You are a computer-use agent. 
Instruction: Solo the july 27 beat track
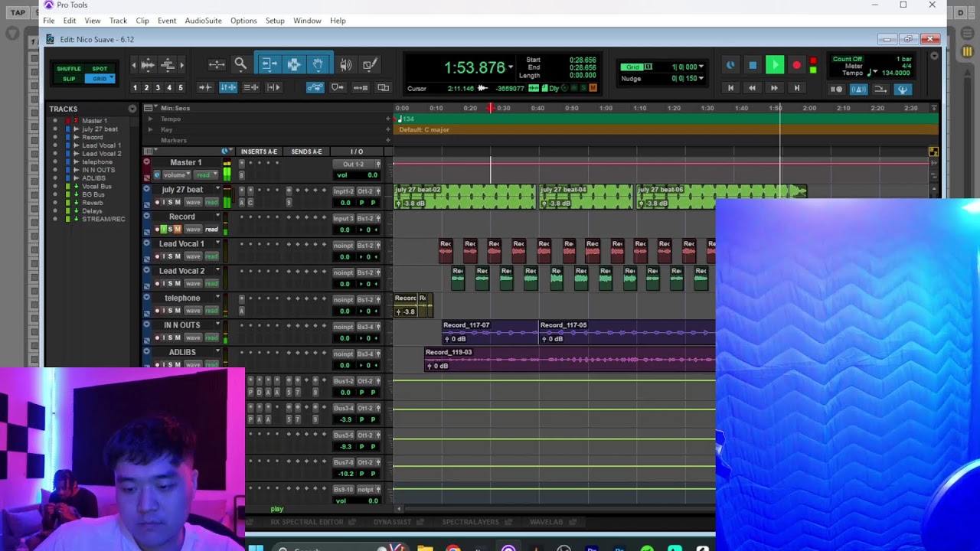(x=171, y=202)
